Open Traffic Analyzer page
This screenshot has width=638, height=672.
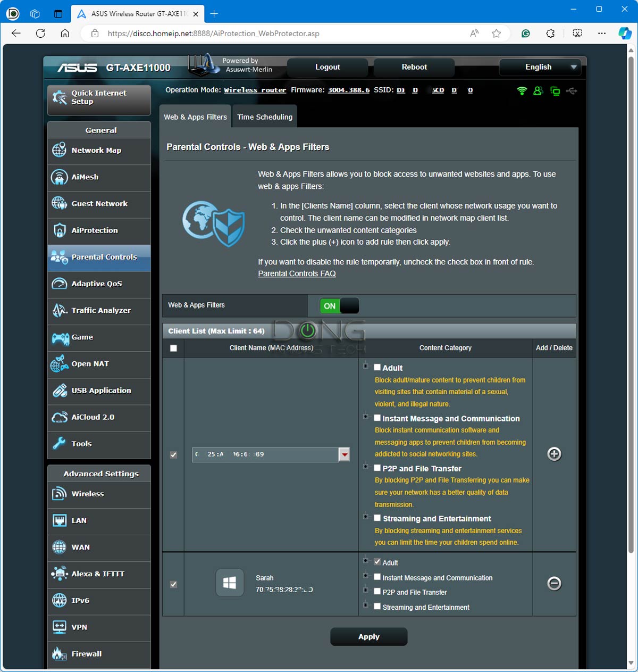point(99,311)
